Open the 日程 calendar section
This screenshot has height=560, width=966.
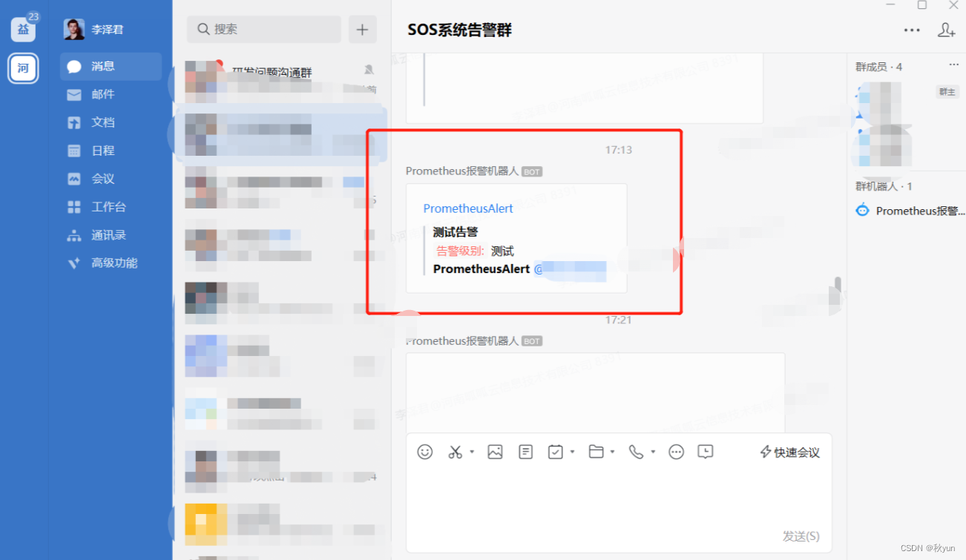111,151
